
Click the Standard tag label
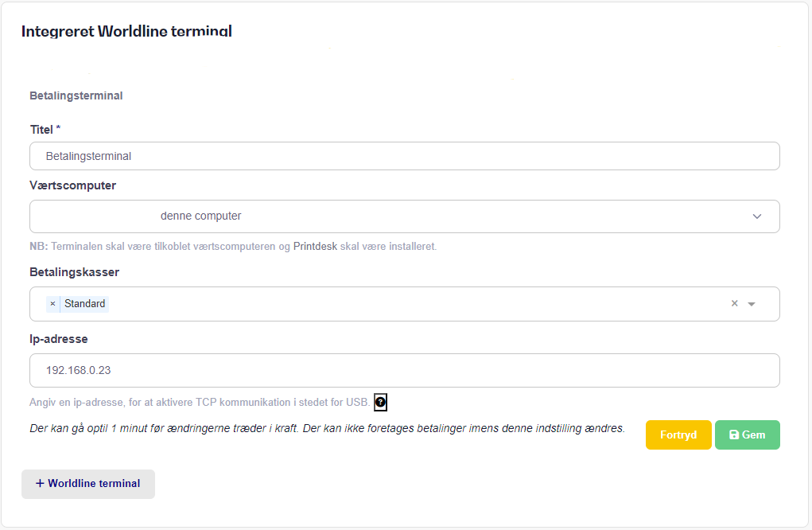(85, 304)
